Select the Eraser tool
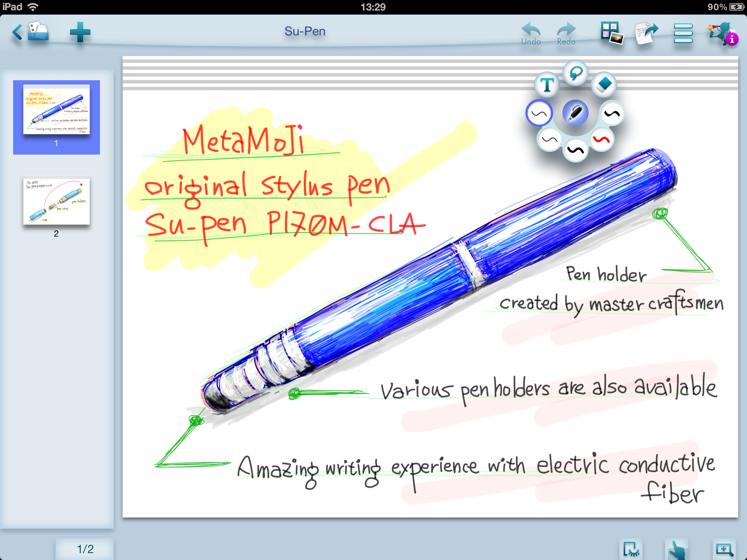The height and width of the screenshot is (560, 747). point(604,85)
